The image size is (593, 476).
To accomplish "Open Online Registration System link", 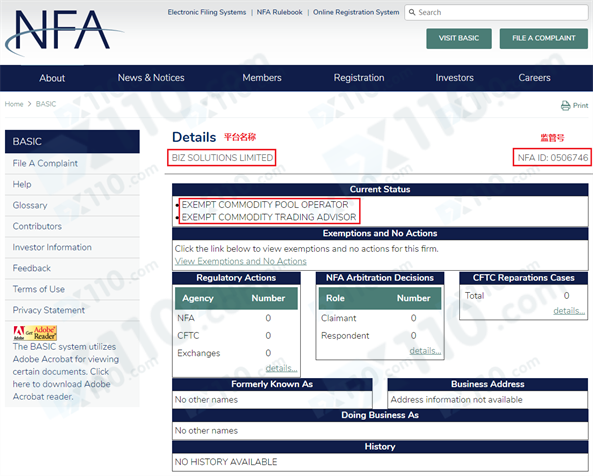I will [x=356, y=12].
